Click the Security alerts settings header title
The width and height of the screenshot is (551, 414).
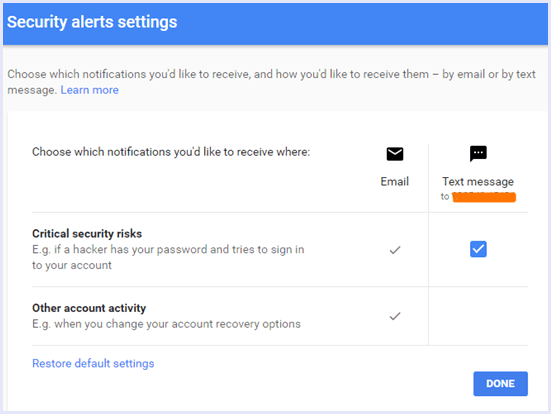pos(92,22)
